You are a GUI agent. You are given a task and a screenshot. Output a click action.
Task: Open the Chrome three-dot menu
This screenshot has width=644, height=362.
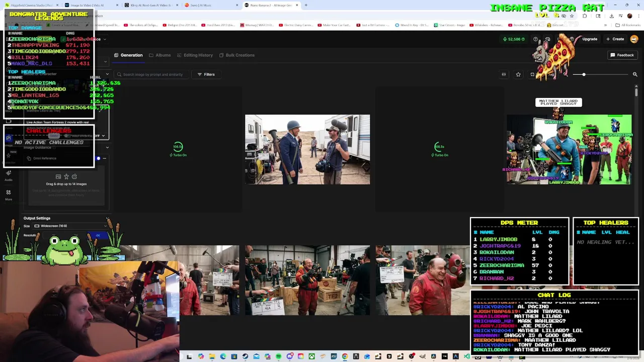pos(638,16)
